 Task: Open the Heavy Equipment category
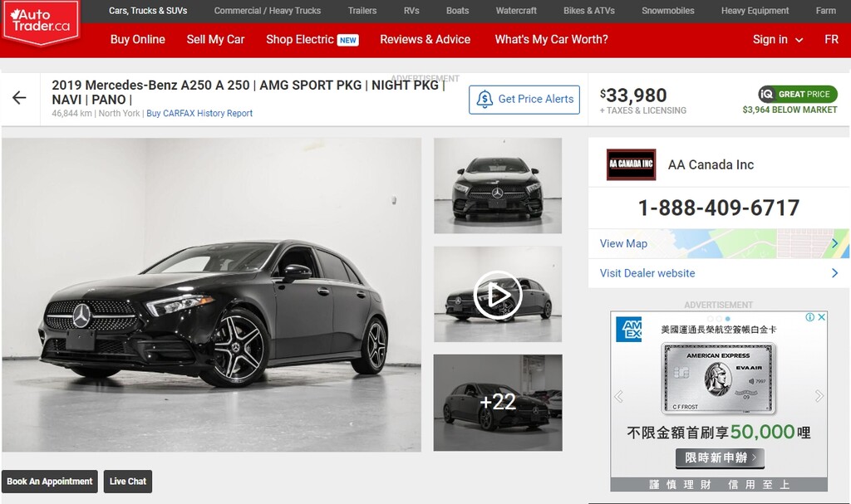(755, 11)
